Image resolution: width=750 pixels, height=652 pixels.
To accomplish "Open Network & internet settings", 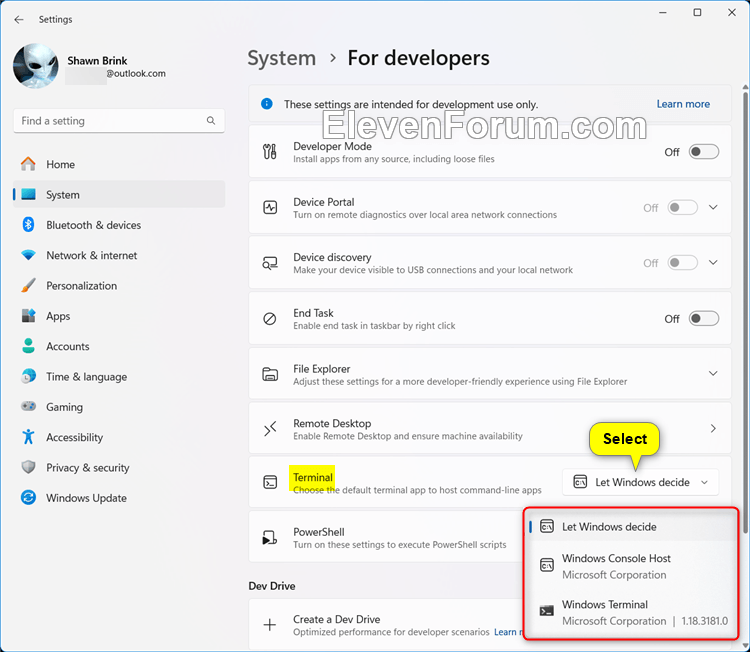I will [x=119, y=255].
